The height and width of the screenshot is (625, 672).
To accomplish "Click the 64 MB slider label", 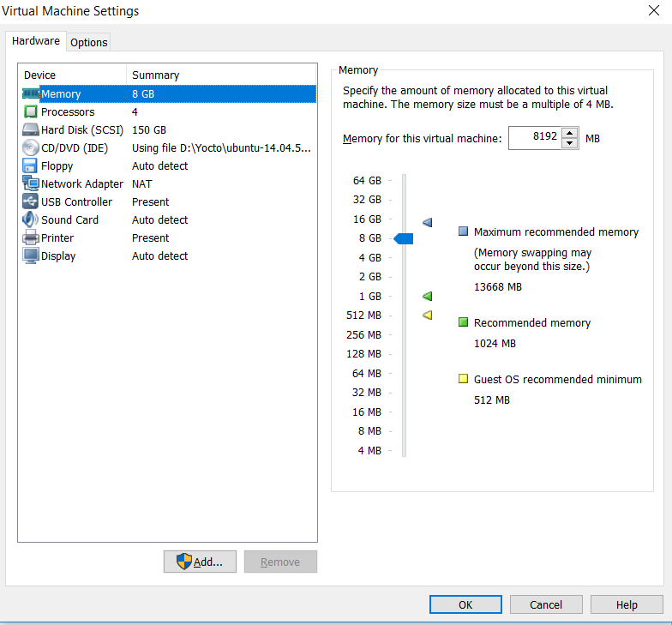I will pyautogui.click(x=367, y=374).
